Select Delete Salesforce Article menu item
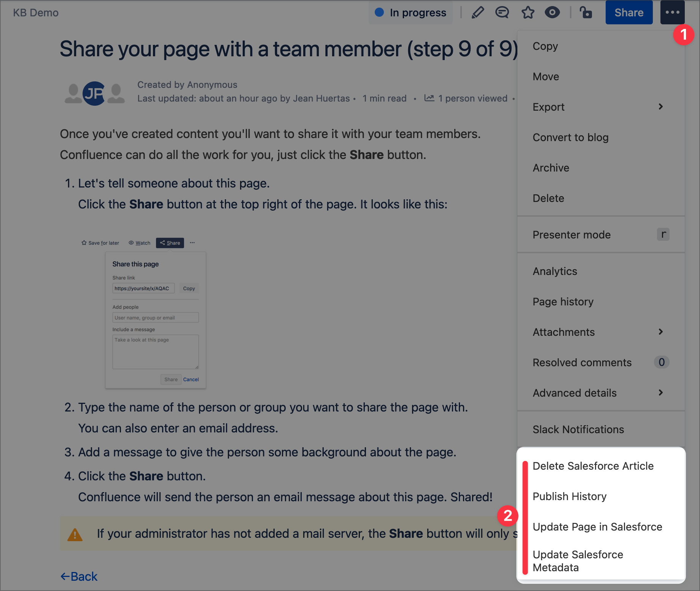The height and width of the screenshot is (591, 700). coord(593,466)
